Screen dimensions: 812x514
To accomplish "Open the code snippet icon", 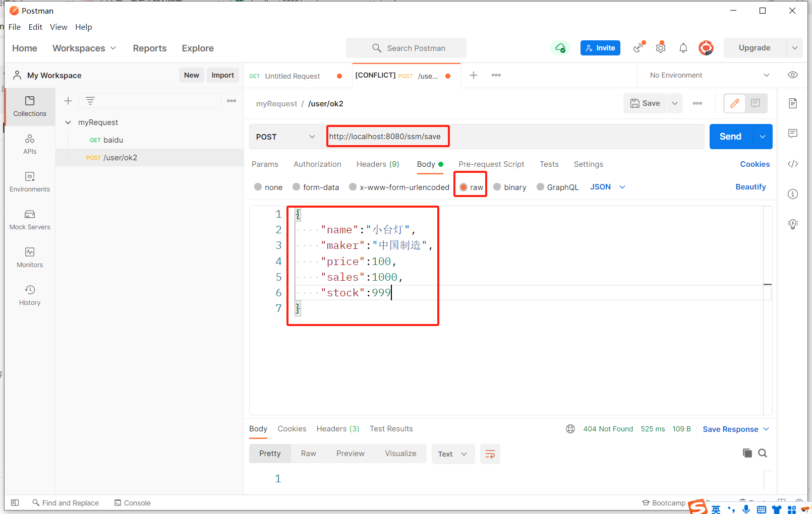I will point(793,164).
